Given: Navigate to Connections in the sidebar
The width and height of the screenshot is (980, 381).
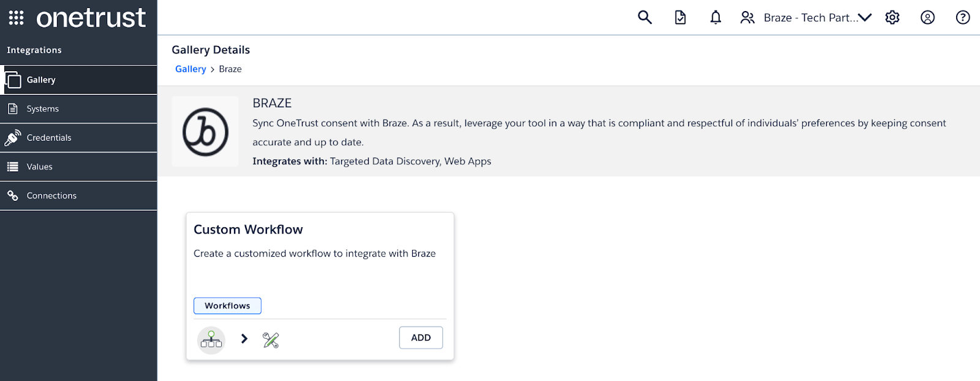Looking at the screenshot, I should [x=51, y=195].
